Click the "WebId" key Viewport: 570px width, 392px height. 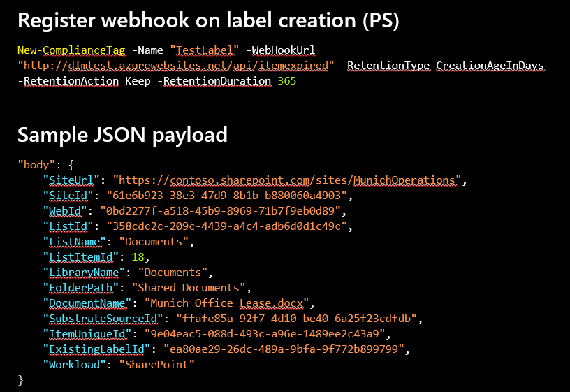[x=65, y=211]
